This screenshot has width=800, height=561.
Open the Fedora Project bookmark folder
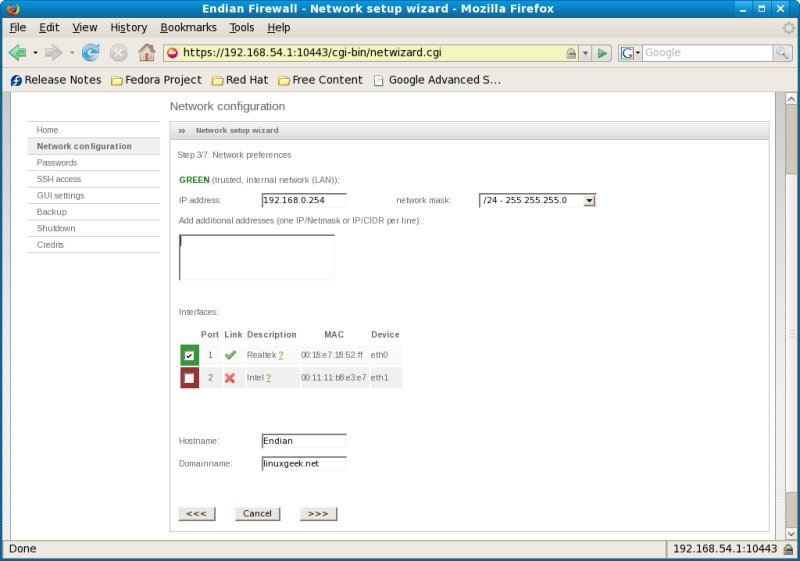coord(157,80)
